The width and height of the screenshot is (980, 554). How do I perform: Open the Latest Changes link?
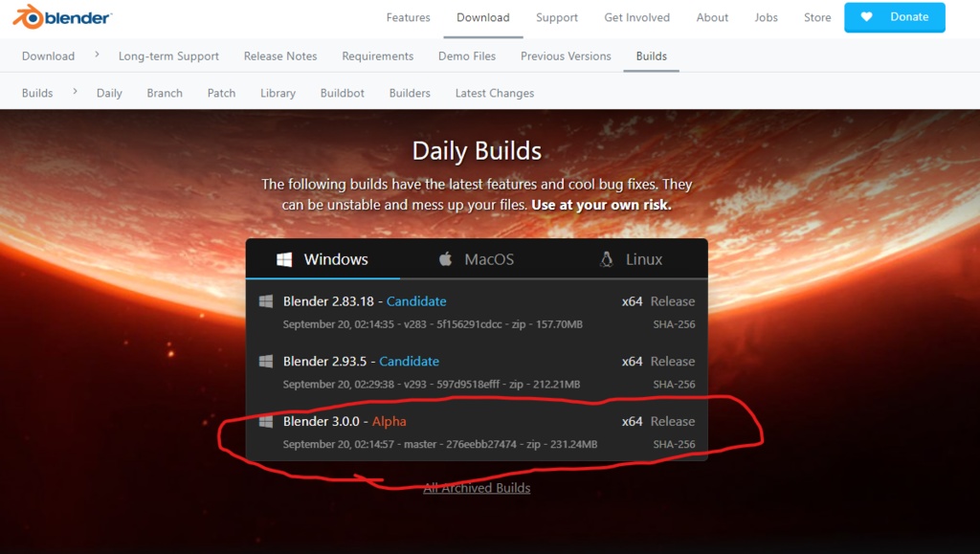point(495,93)
